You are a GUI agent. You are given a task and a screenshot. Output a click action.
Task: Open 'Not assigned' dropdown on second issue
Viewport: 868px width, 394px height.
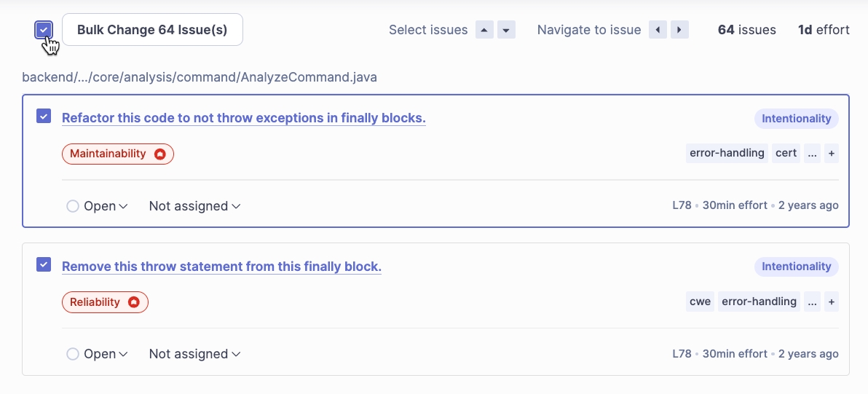194,355
